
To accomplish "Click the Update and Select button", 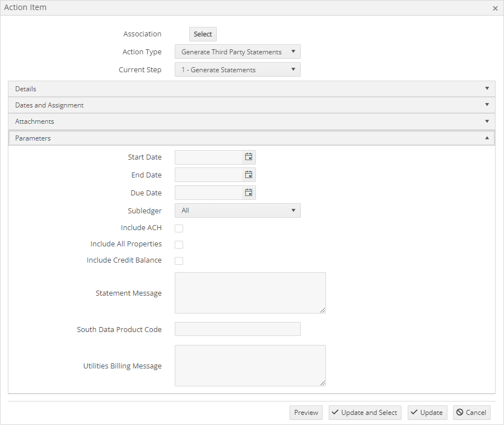I will click(x=365, y=413).
